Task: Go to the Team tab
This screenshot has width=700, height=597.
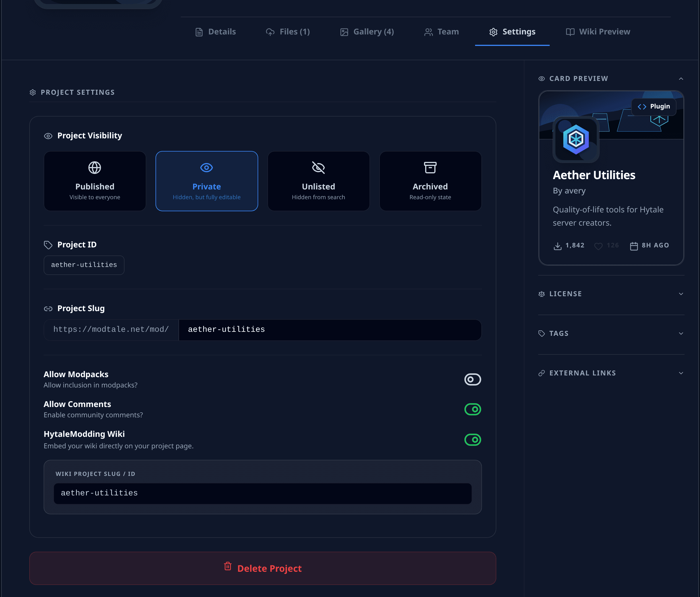Action: tap(441, 32)
